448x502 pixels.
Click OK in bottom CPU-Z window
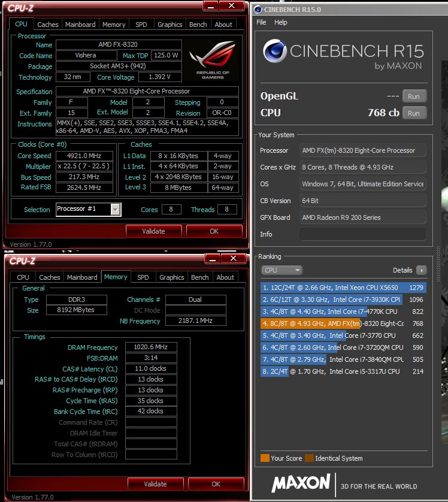pos(216,484)
